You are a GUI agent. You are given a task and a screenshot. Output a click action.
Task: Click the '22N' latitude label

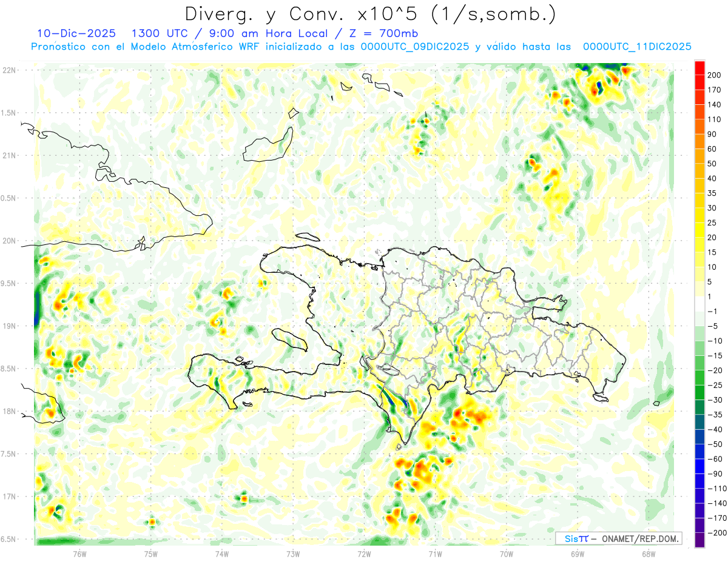click(x=8, y=70)
